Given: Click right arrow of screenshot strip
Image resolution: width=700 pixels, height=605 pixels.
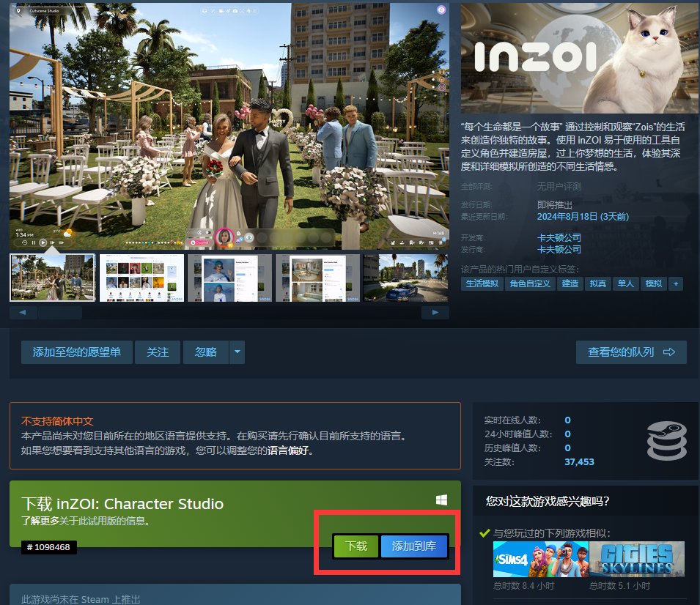Looking at the screenshot, I should pos(435,312).
